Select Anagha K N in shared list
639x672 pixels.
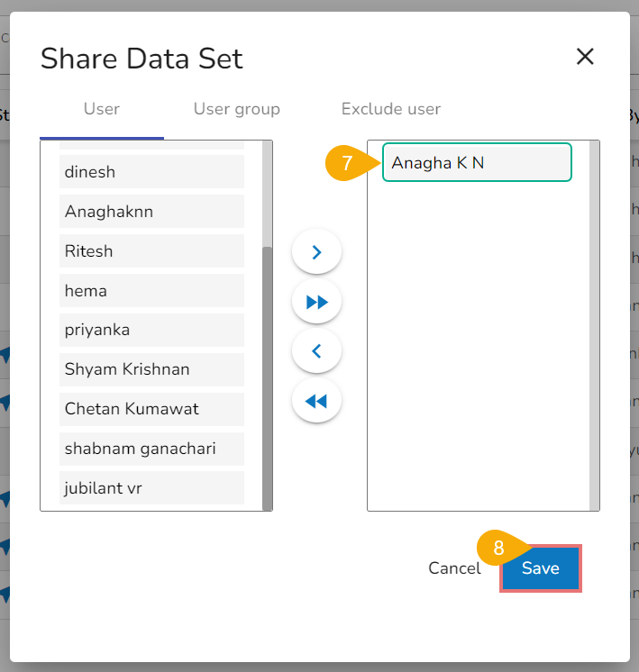(476, 163)
